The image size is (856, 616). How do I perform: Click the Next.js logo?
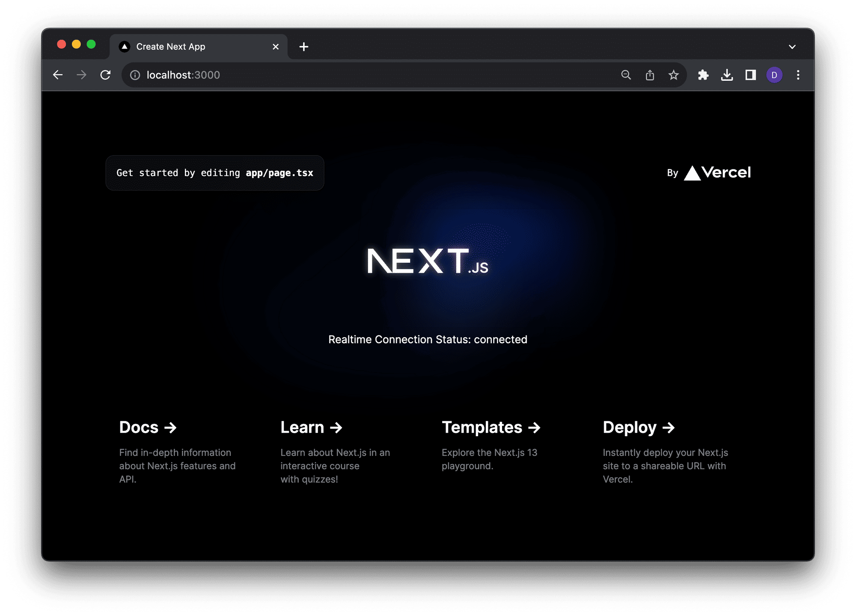428,261
